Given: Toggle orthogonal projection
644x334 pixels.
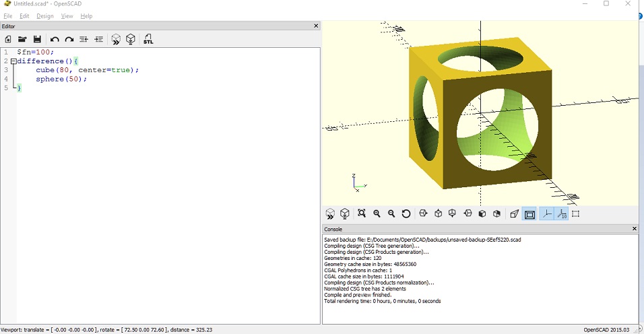Looking at the screenshot, I should pyautogui.click(x=530, y=213).
